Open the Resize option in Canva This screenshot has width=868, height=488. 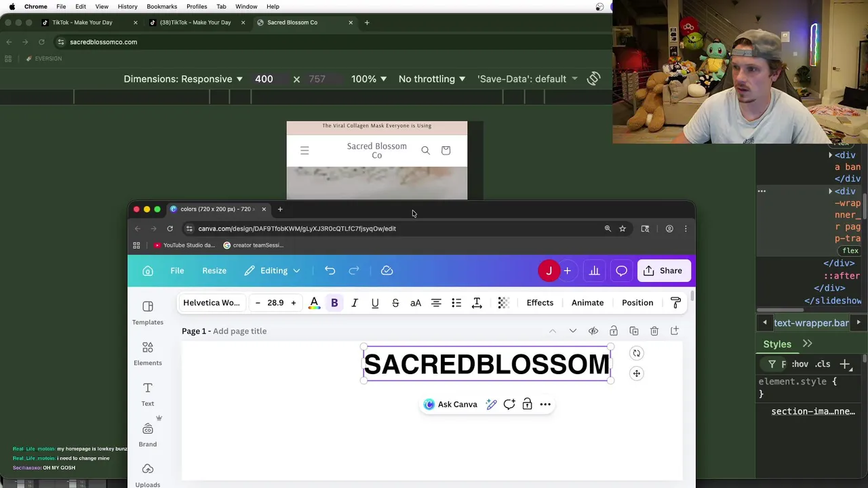coord(214,270)
